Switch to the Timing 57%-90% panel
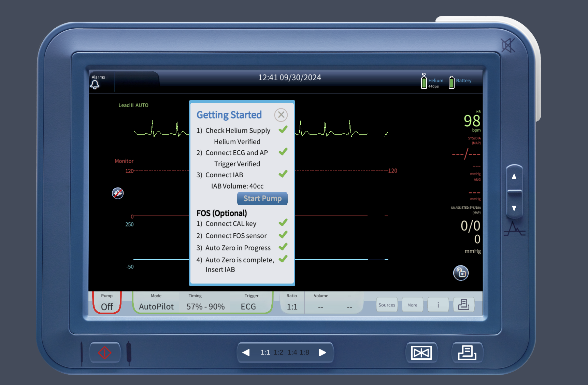 [204, 302]
